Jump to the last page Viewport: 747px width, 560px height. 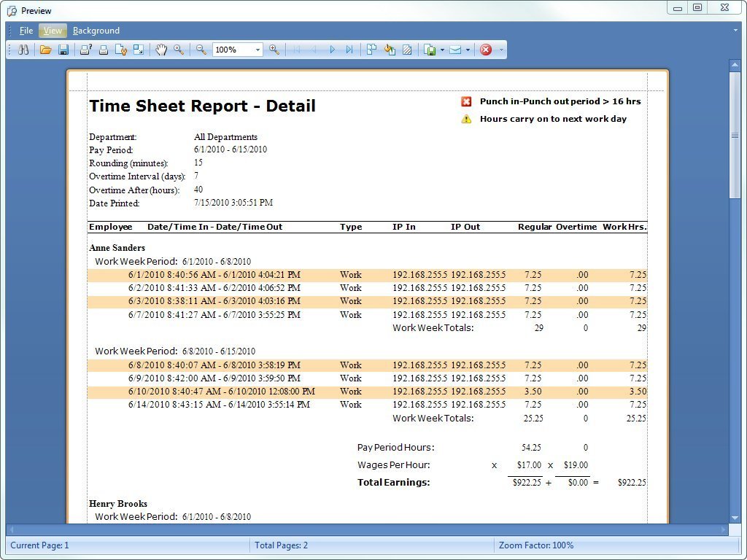[x=349, y=50]
